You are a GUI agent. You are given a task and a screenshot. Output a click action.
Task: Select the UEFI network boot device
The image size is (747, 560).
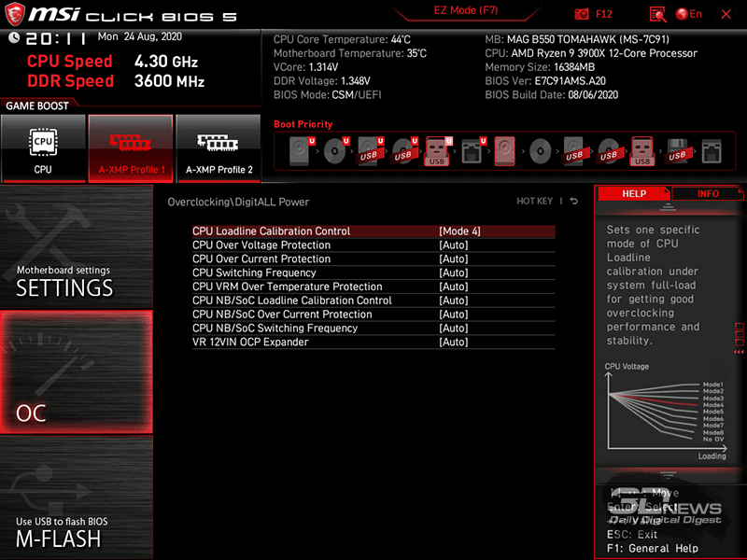coord(473,151)
